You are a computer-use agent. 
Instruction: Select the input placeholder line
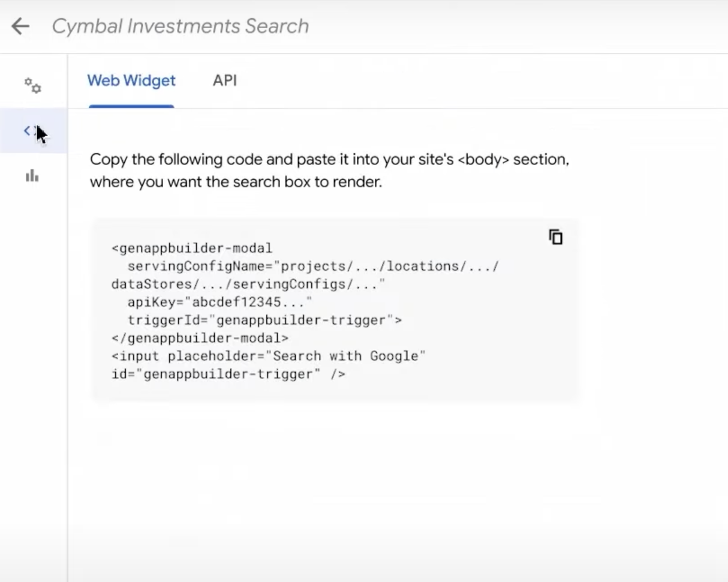coord(267,356)
